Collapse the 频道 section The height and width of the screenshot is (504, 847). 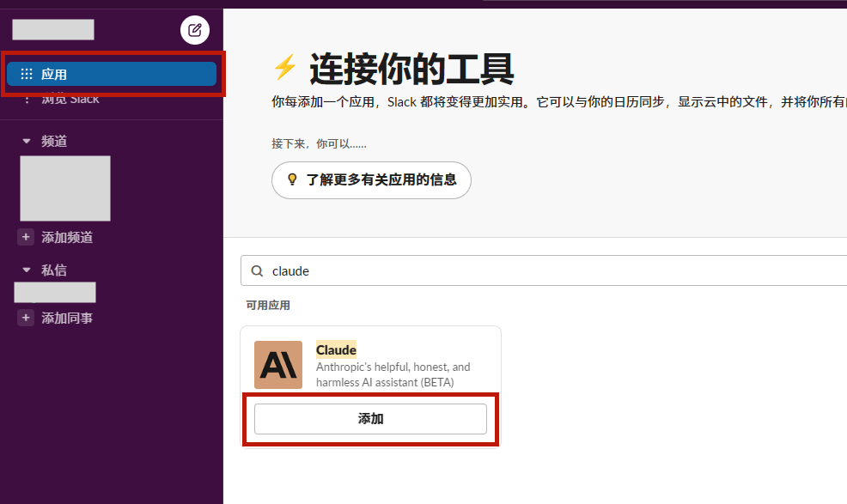click(x=24, y=141)
